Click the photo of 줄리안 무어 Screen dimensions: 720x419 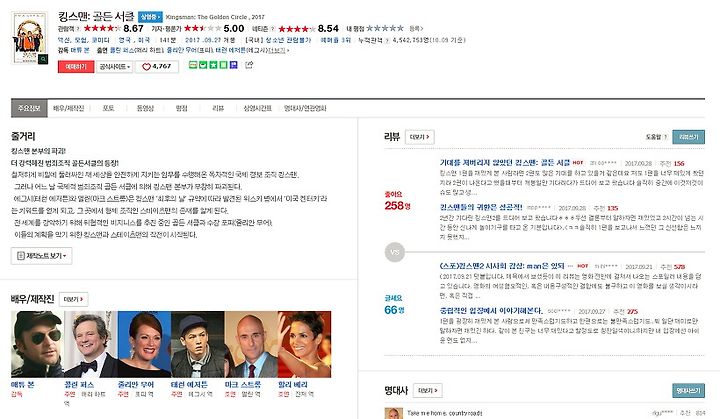click(x=144, y=345)
